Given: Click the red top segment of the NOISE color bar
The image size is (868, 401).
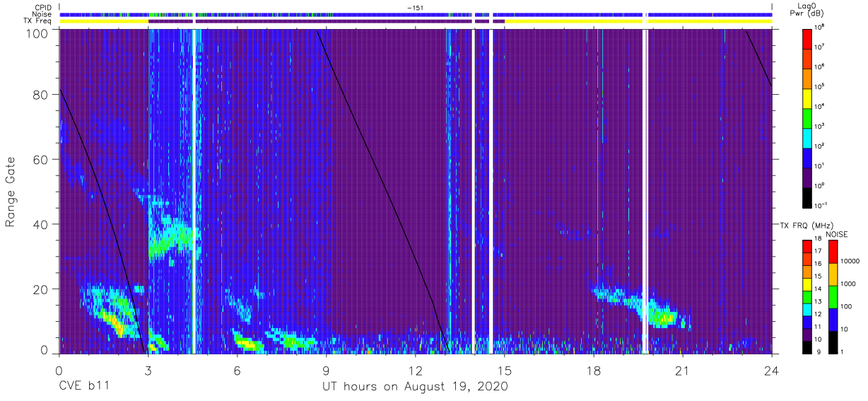Looking at the screenshot, I should [833, 252].
